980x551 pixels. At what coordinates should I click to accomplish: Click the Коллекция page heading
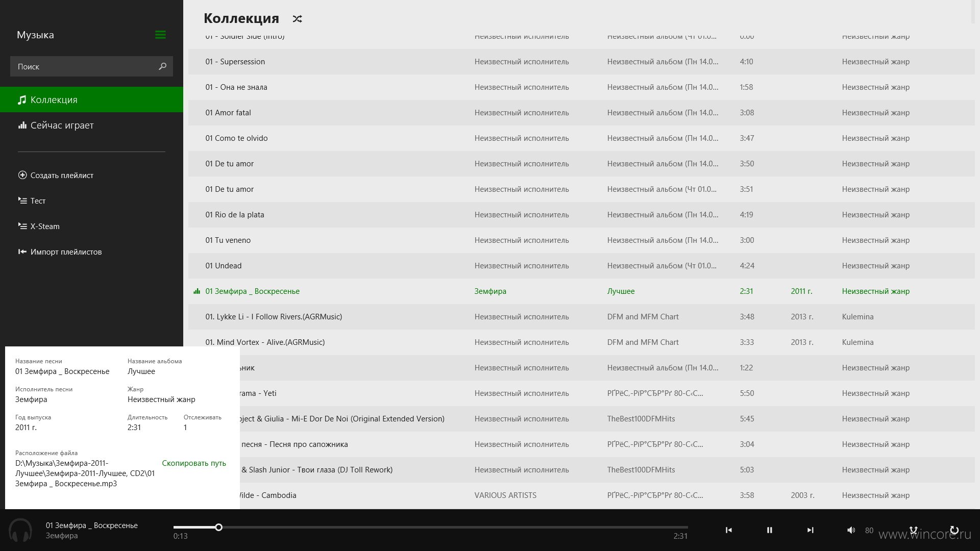pos(241,18)
